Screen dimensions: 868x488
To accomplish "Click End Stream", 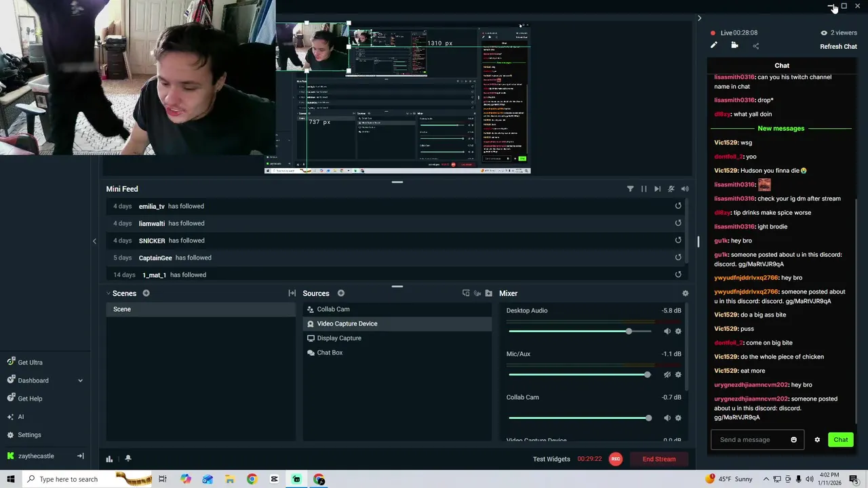I will (x=659, y=459).
